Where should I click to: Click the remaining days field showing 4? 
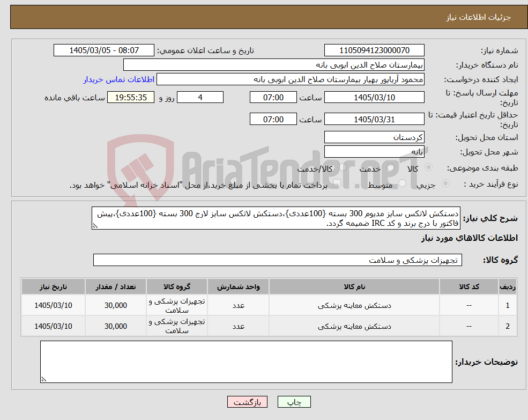tap(200, 98)
